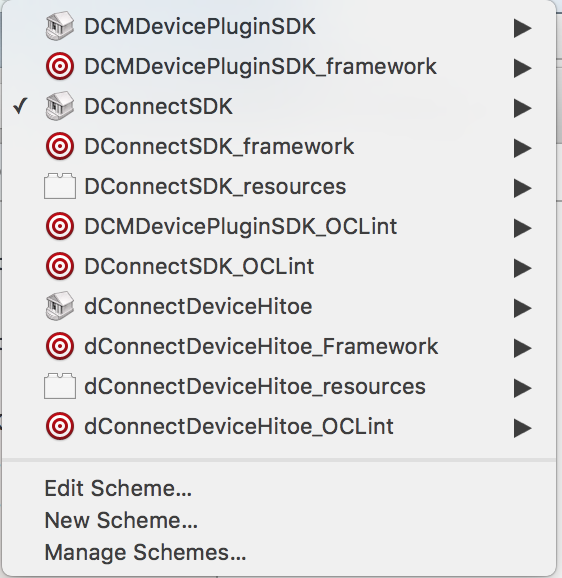Viewport: 562px width, 578px height.
Task: Open Manage Schemes… window
Action: pos(145,552)
